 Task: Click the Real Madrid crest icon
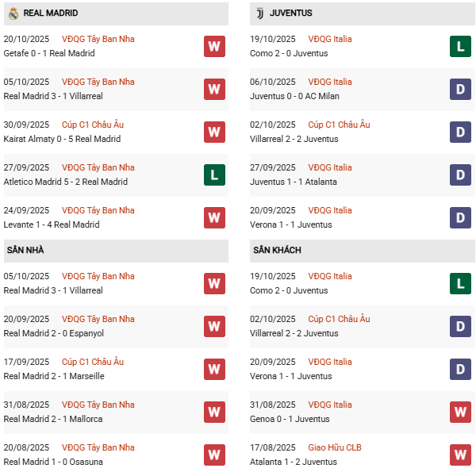pos(13,13)
